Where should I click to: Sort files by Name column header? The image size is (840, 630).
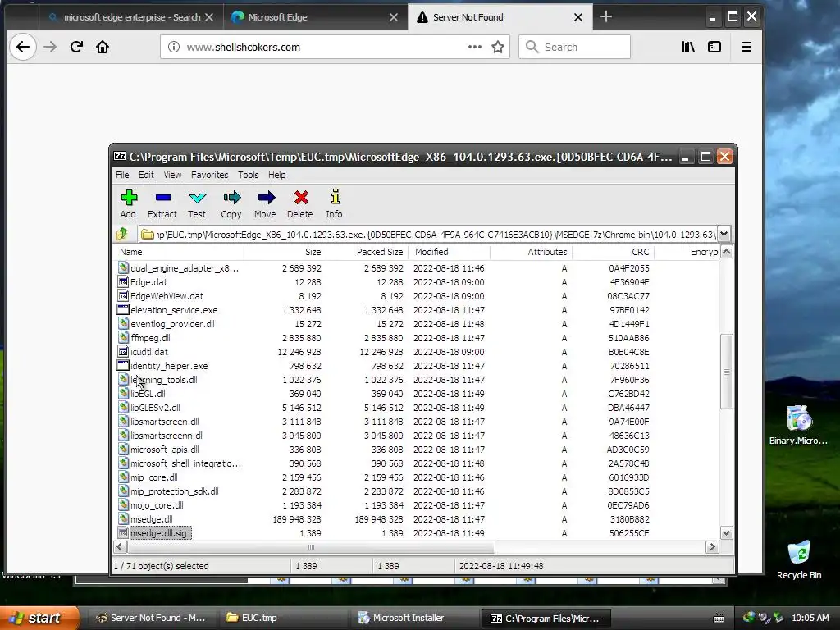179,252
